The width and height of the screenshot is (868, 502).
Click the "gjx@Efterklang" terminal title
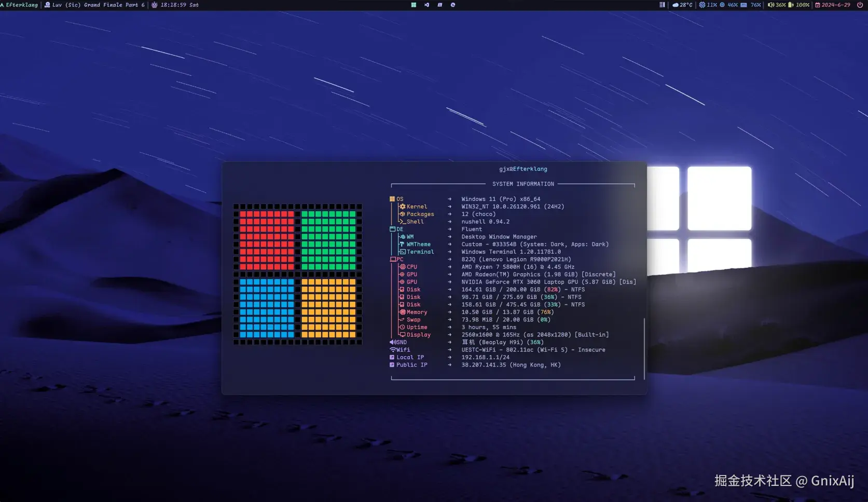coord(523,169)
